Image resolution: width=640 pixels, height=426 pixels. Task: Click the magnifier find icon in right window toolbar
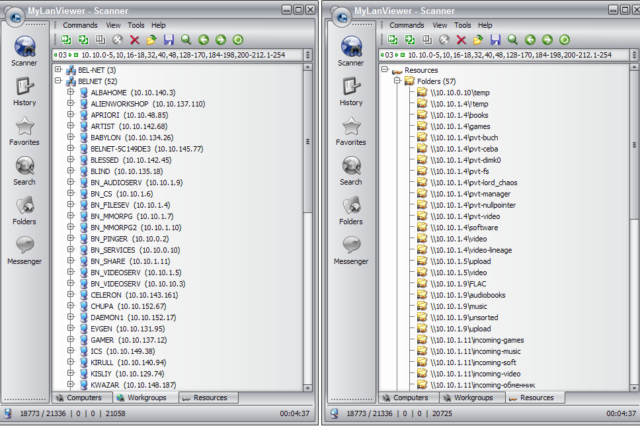click(x=513, y=40)
